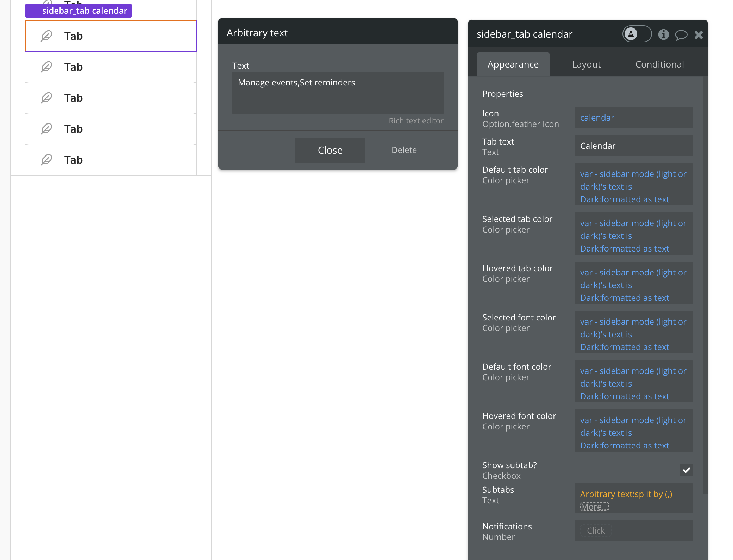The height and width of the screenshot is (560, 733).
Task: Click feather icon on the third Tab row
Action: (x=46, y=98)
